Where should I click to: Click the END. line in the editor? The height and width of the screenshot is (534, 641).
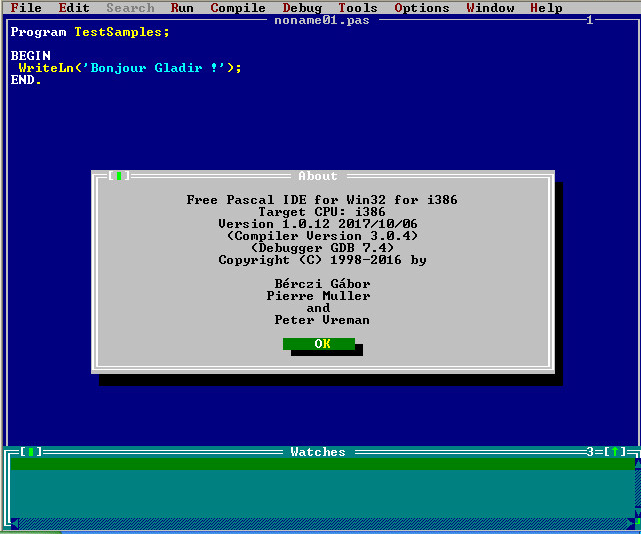[26, 80]
